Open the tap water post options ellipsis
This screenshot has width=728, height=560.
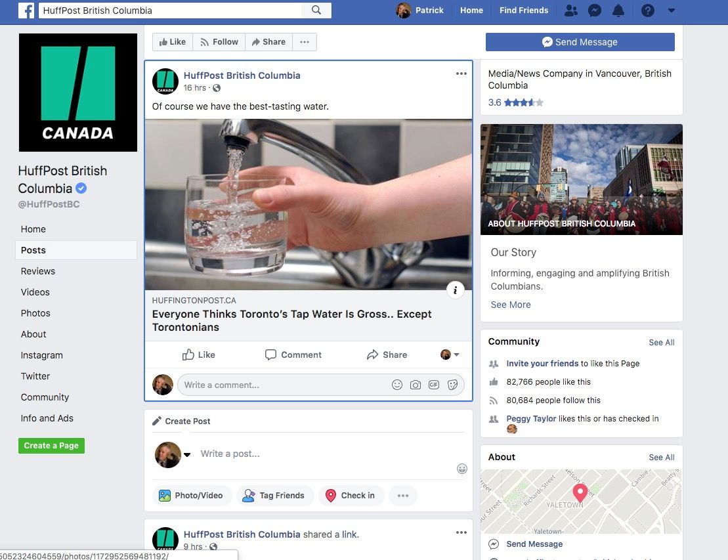(461, 74)
